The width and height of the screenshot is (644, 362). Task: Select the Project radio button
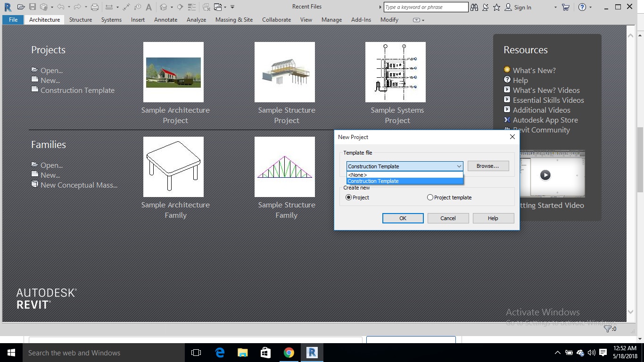click(x=349, y=197)
